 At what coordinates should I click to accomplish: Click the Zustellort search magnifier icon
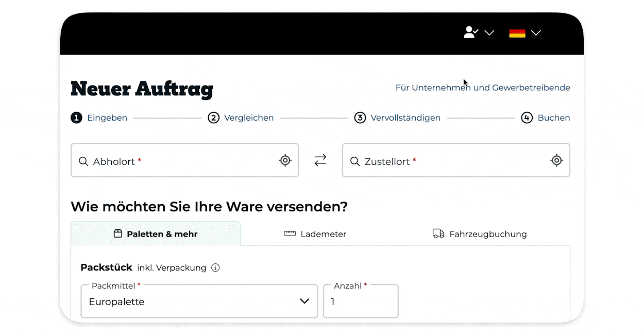coord(355,161)
